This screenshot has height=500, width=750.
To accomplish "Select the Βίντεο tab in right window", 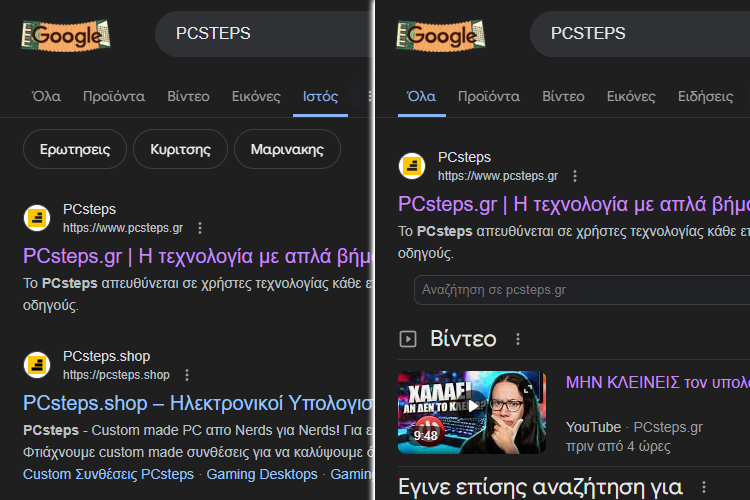I will click(563, 97).
